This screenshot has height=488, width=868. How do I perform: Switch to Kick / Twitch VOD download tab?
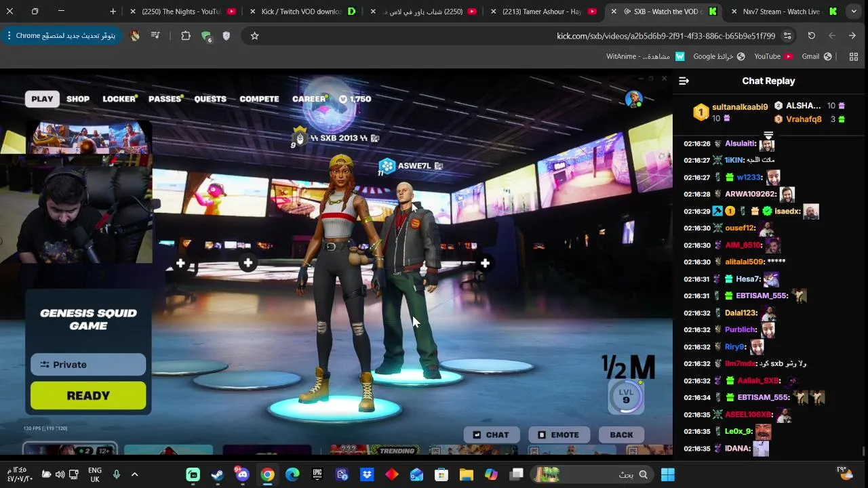[x=302, y=12]
